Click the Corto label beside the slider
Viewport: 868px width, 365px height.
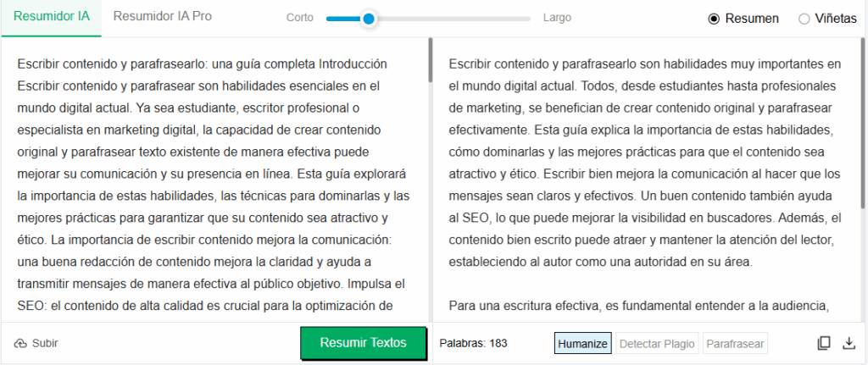tap(300, 18)
